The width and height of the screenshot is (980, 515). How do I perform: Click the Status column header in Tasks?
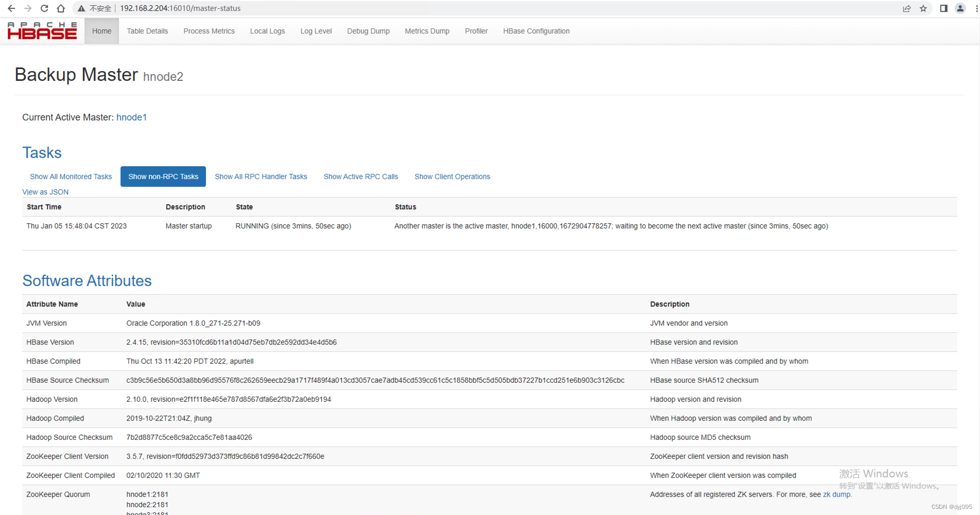[406, 207]
